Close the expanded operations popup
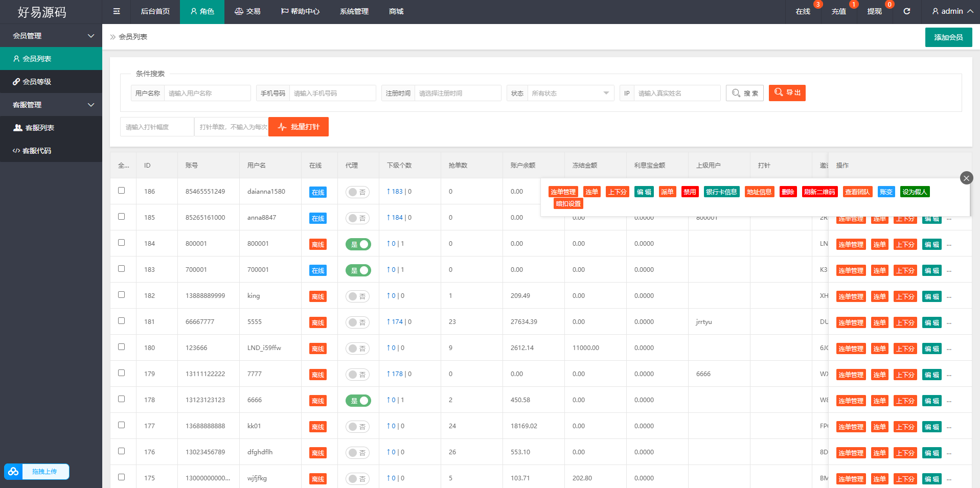This screenshot has width=980, height=488. coord(966,178)
